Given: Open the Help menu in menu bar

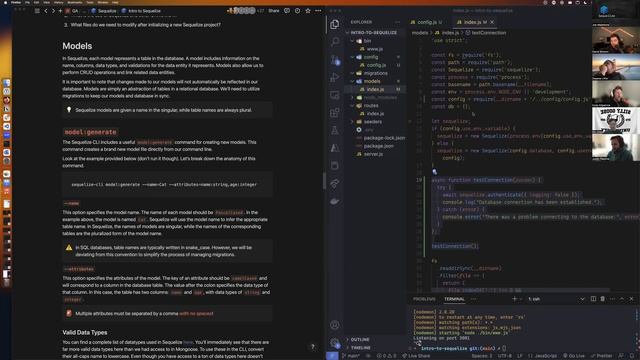Looking at the screenshot, I should click(x=115, y=2).
